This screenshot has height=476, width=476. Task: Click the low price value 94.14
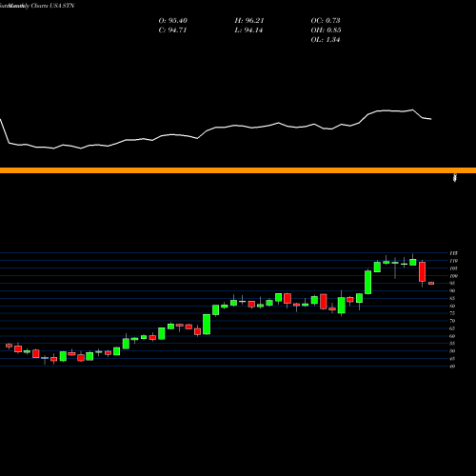tap(254, 30)
